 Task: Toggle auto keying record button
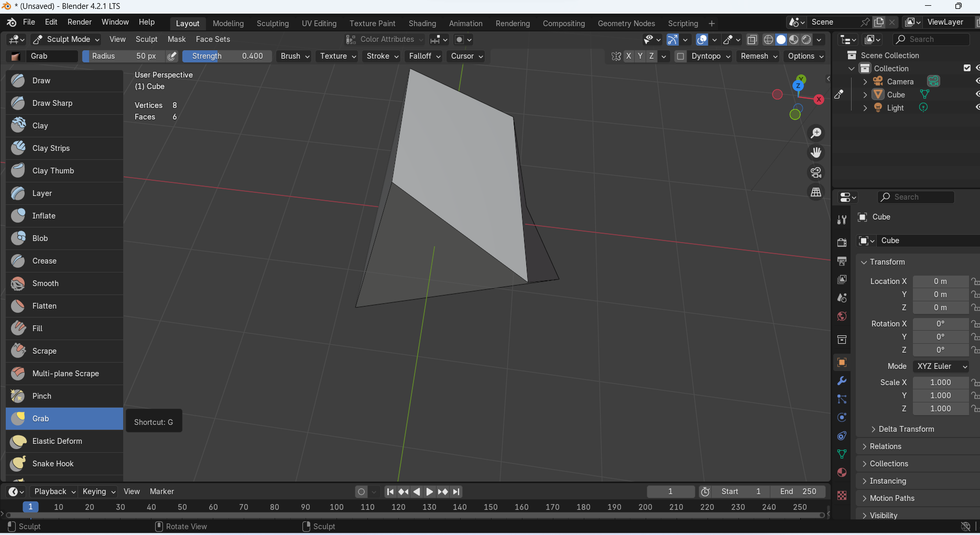[361, 492]
